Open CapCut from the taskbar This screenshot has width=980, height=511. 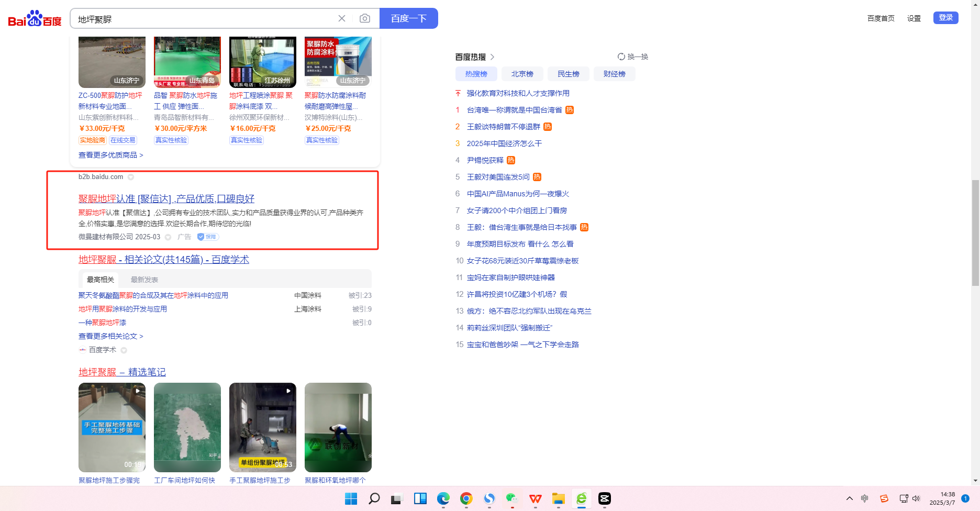[x=604, y=498]
